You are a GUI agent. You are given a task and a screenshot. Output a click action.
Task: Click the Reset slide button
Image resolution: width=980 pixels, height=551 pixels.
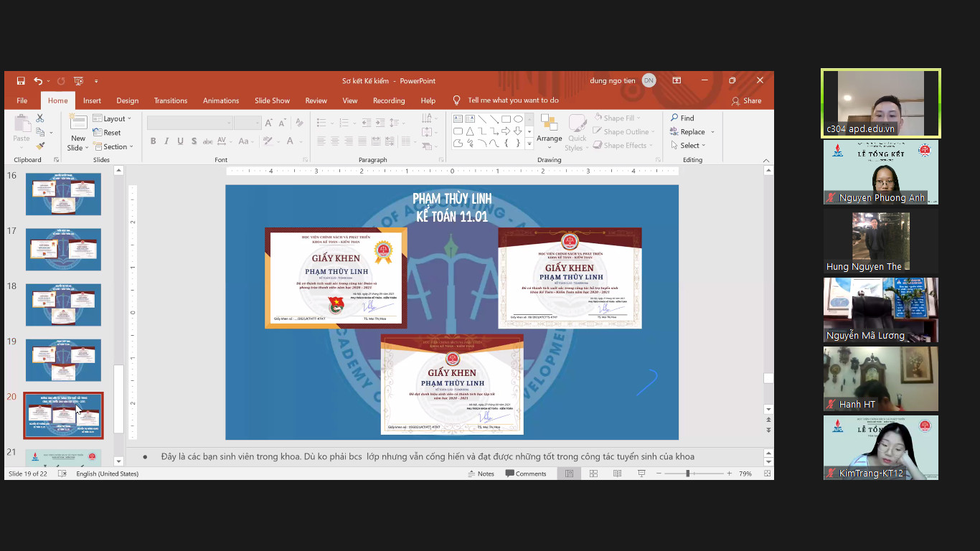pos(107,133)
